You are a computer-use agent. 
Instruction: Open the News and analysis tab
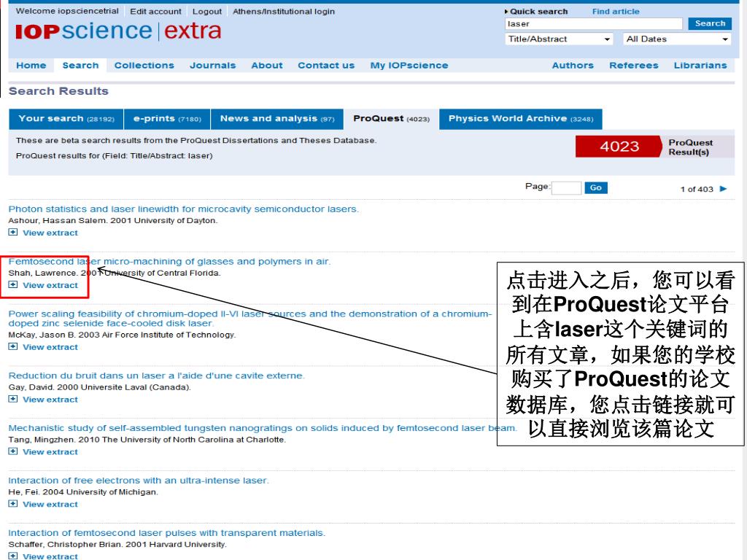[x=276, y=119]
